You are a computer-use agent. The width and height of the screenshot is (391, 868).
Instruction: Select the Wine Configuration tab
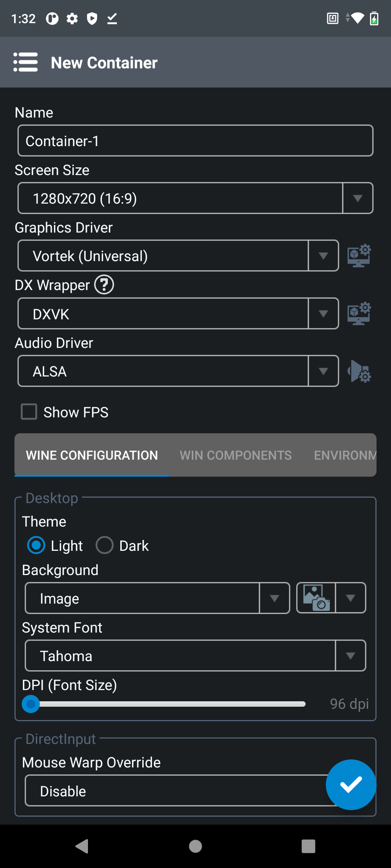pyautogui.click(x=92, y=455)
